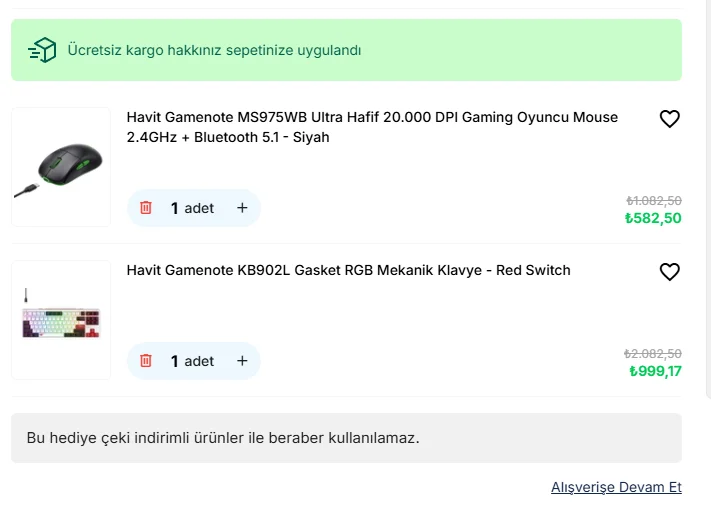
Task: View the RGB mechanical keyboard thumbnail
Action: click(61, 320)
